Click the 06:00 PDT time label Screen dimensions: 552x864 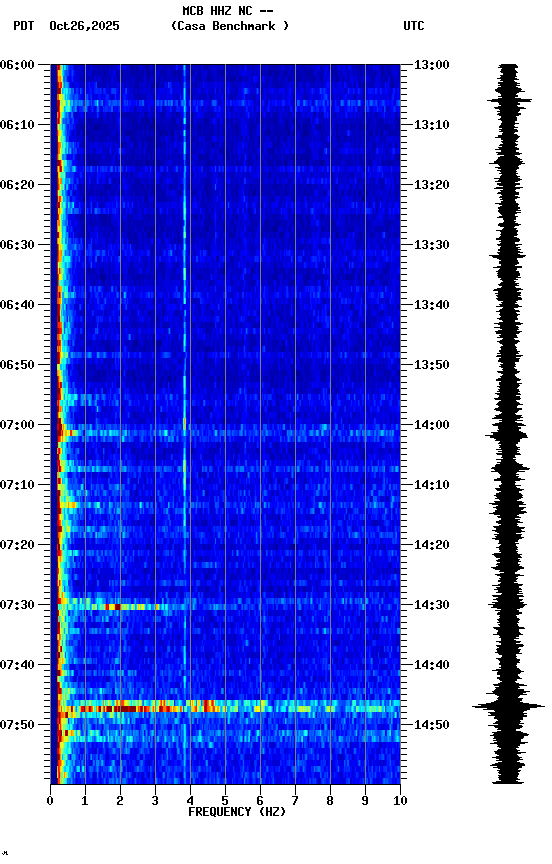[17, 65]
